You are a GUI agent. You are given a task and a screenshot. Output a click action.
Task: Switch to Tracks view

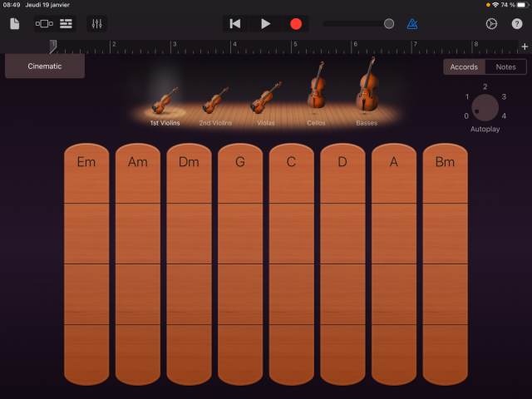click(x=66, y=23)
